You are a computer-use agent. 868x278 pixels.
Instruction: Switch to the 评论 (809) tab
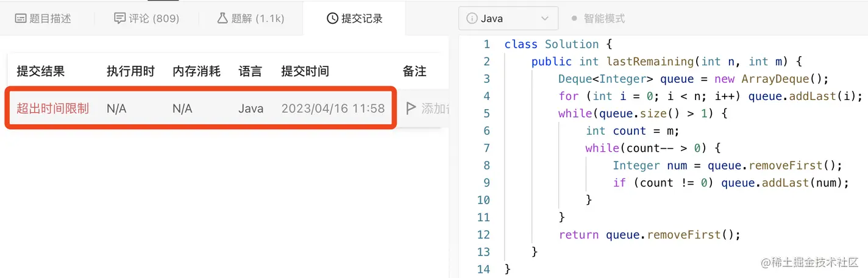[146, 18]
